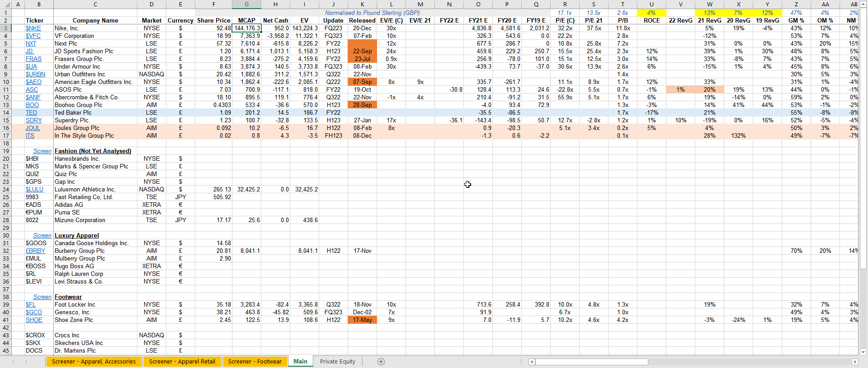Open the ASC ticker link
868x368 pixels.
(x=32, y=90)
